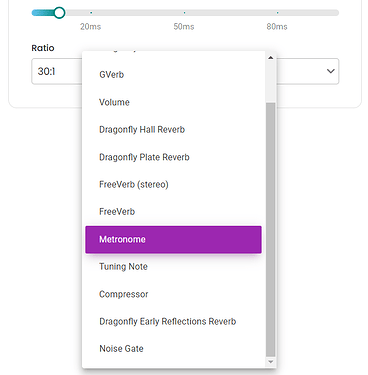Click the highlighted Metronome option
The image size is (368, 375).
click(x=173, y=239)
